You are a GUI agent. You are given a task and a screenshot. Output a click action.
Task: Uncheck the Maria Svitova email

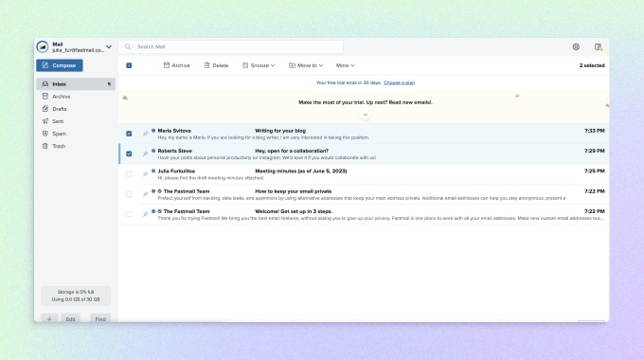[129, 134]
